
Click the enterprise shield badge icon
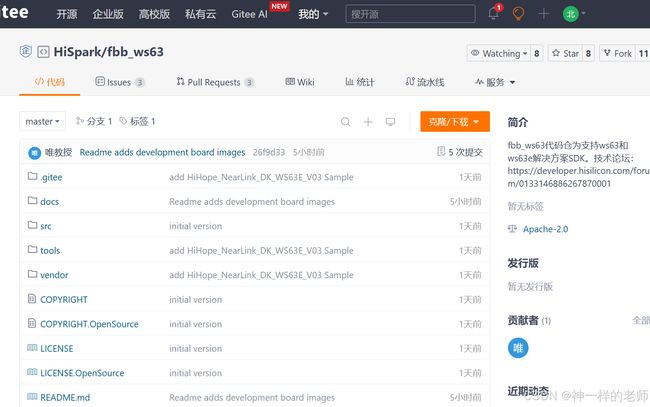pyautogui.click(x=26, y=51)
